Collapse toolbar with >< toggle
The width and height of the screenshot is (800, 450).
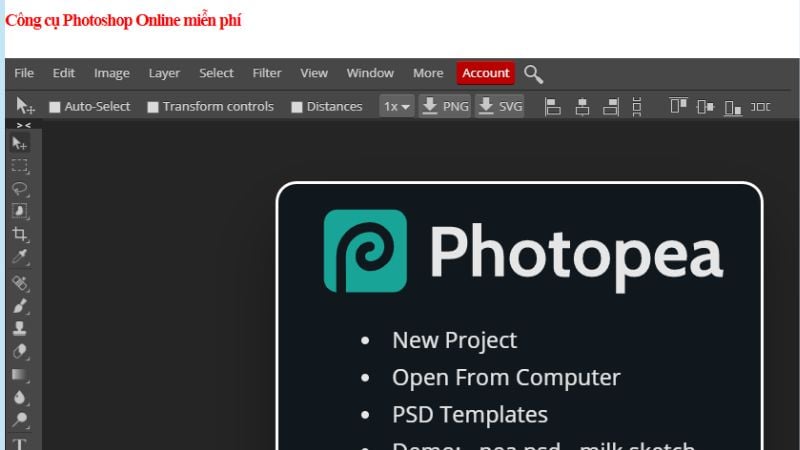coord(23,125)
